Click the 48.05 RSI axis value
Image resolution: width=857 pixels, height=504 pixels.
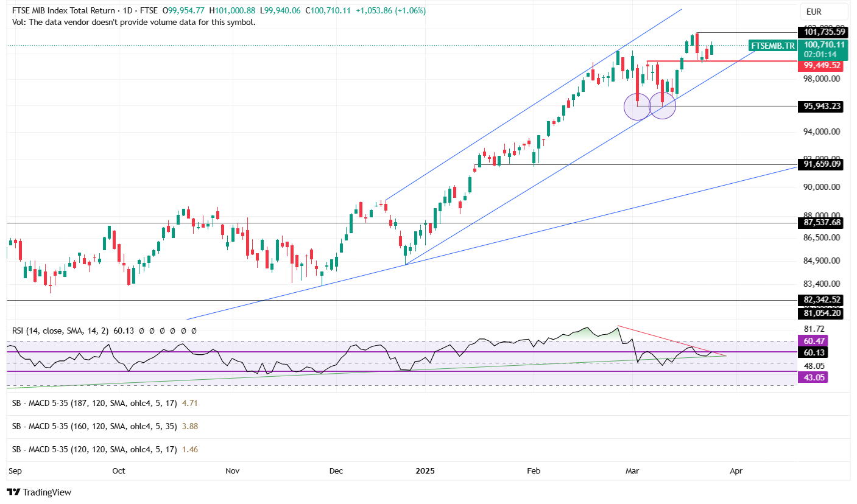tap(814, 366)
